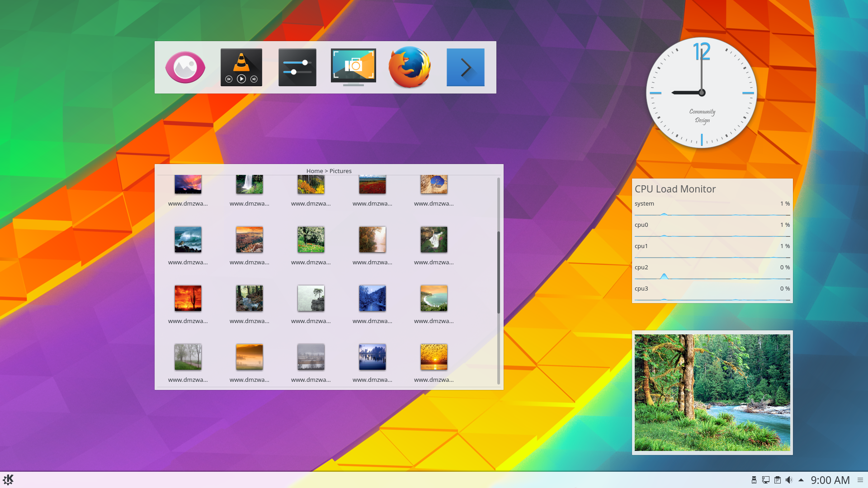Click the cpu2 load graph display

pos(712,274)
